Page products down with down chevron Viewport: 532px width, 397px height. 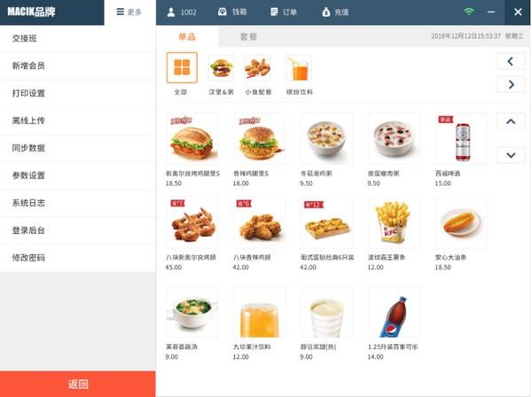pyautogui.click(x=511, y=155)
